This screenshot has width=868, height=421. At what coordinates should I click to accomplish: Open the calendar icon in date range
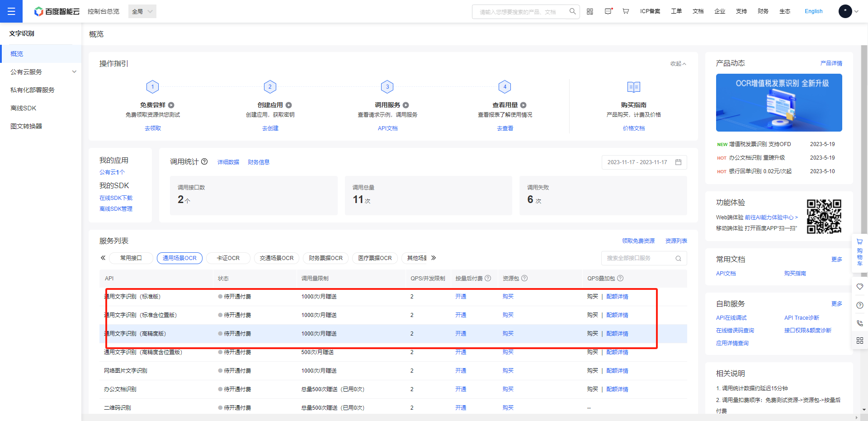[x=678, y=162]
